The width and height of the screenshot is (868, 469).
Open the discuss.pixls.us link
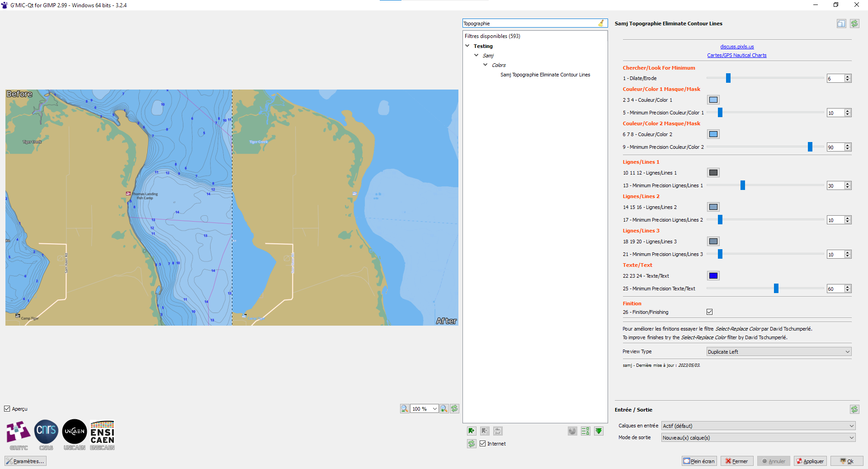737,47
